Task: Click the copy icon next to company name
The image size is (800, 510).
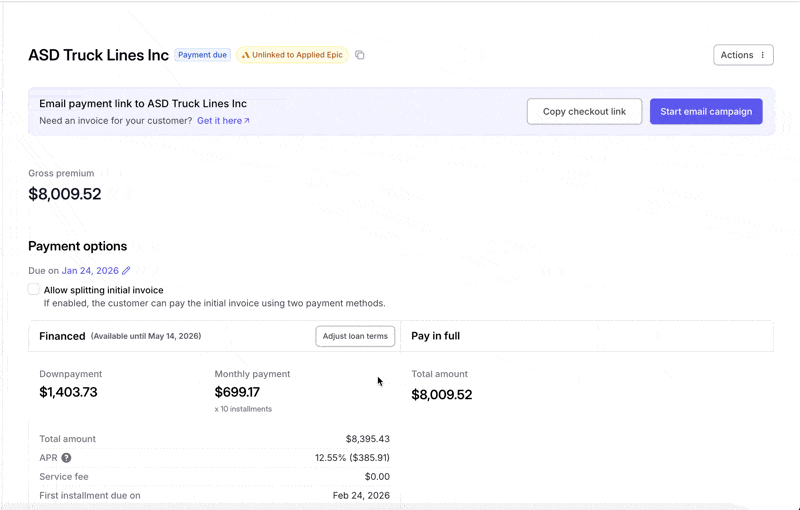Action: (360, 55)
